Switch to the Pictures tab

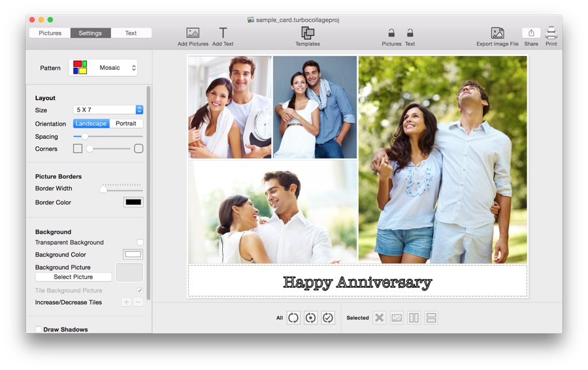pyautogui.click(x=50, y=33)
